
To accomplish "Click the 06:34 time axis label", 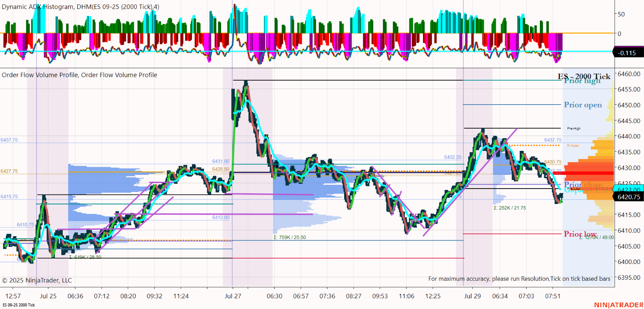I will tap(500, 296).
